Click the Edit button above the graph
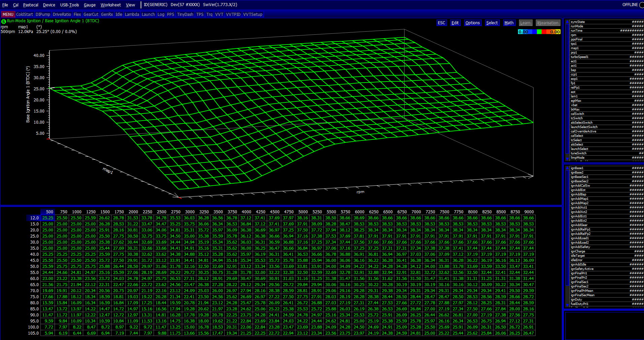Screen dimensions: 644x340 455,23
